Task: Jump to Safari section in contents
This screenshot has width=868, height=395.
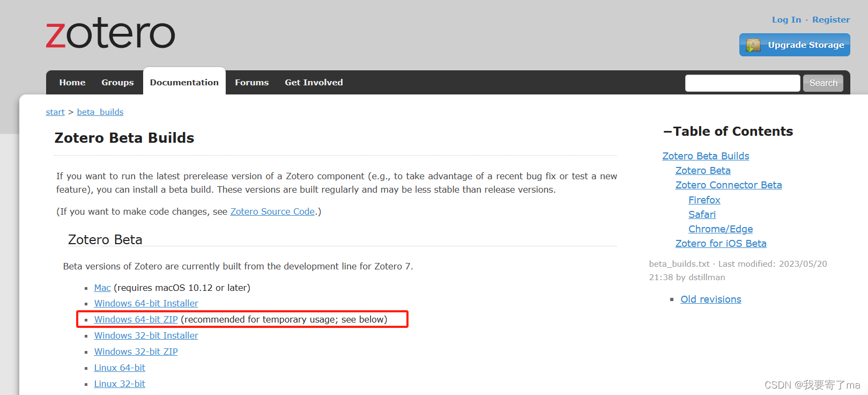Action: [x=702, y=214]
